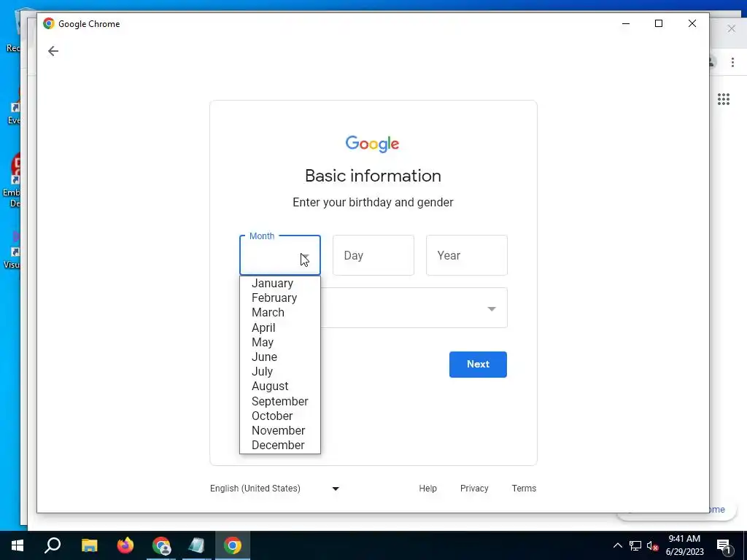Viewport: 747px width, 560px height.
Task: Maximize the Google Chrome popup window
Action: click(659, 23)
